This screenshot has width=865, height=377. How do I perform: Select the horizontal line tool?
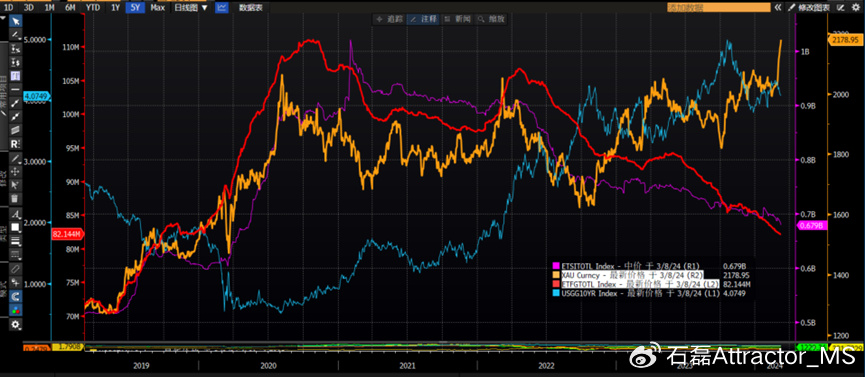point(15,89)
